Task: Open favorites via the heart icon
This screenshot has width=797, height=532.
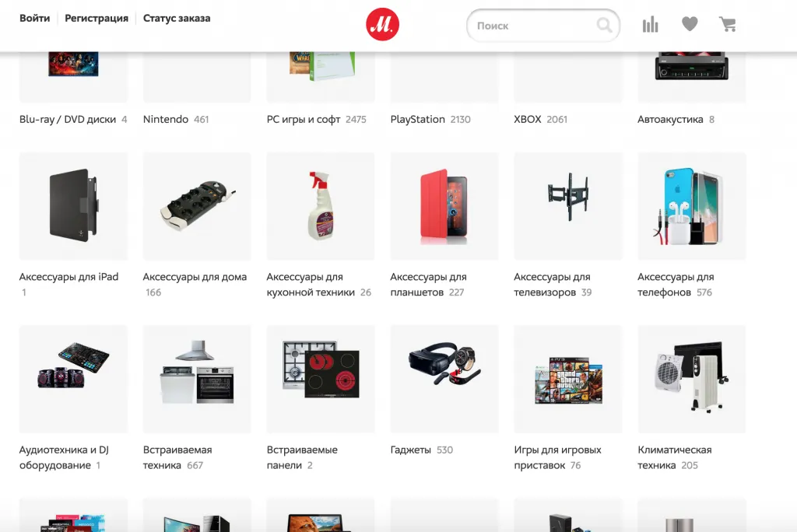Action: click(690, 25)
